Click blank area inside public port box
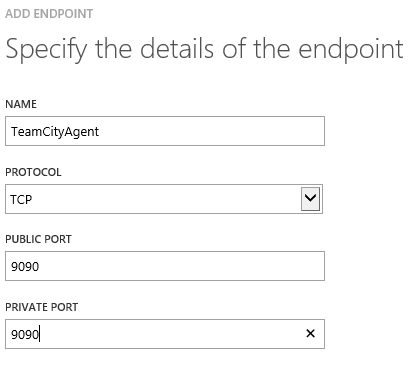The width and height of the screenshot is (420, 368). point(180,266)
